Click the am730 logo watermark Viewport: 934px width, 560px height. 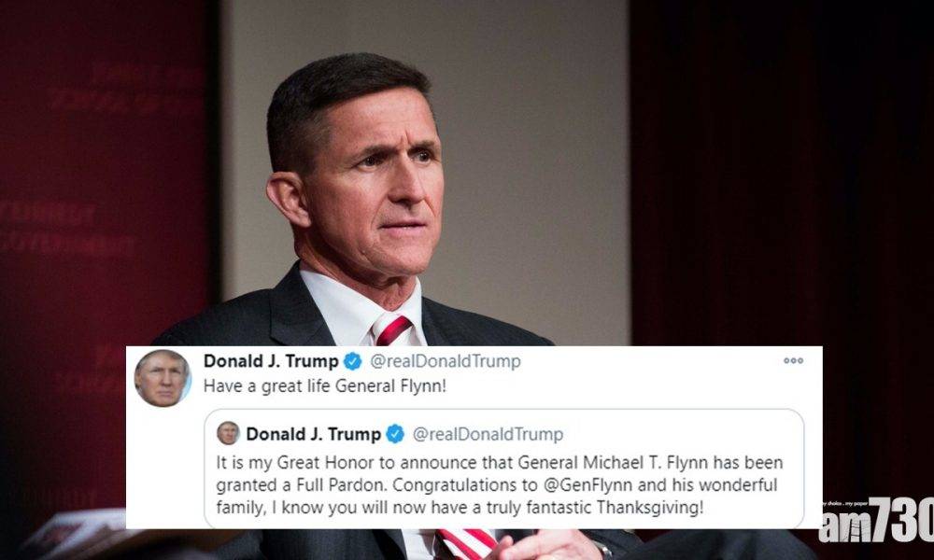tap(876, 521)
